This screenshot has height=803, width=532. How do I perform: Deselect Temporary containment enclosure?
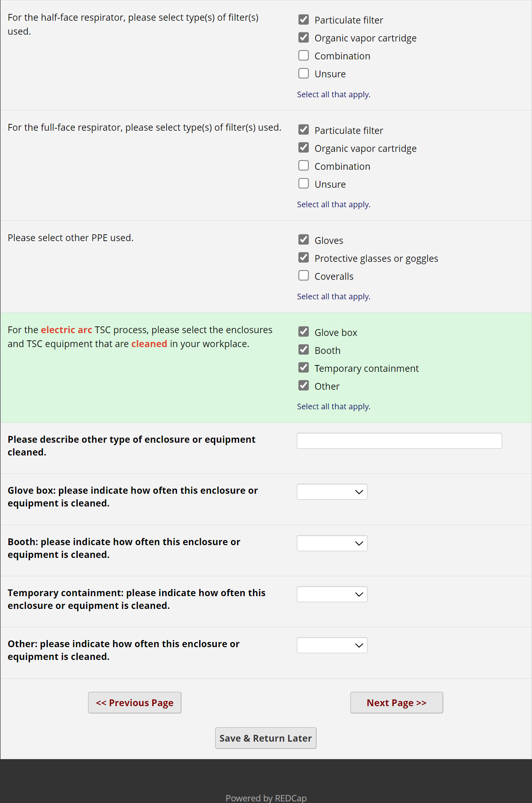(x=304, y=368)
